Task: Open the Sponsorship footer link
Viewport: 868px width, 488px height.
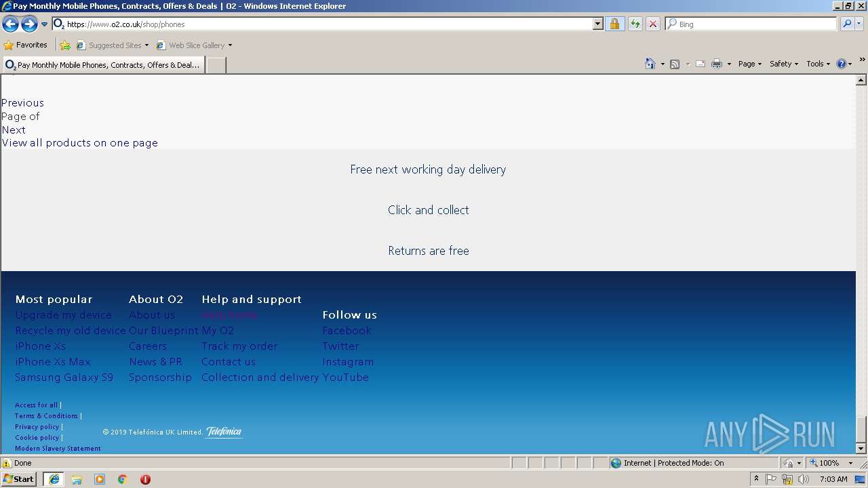Action: click(x=160, y=378)
